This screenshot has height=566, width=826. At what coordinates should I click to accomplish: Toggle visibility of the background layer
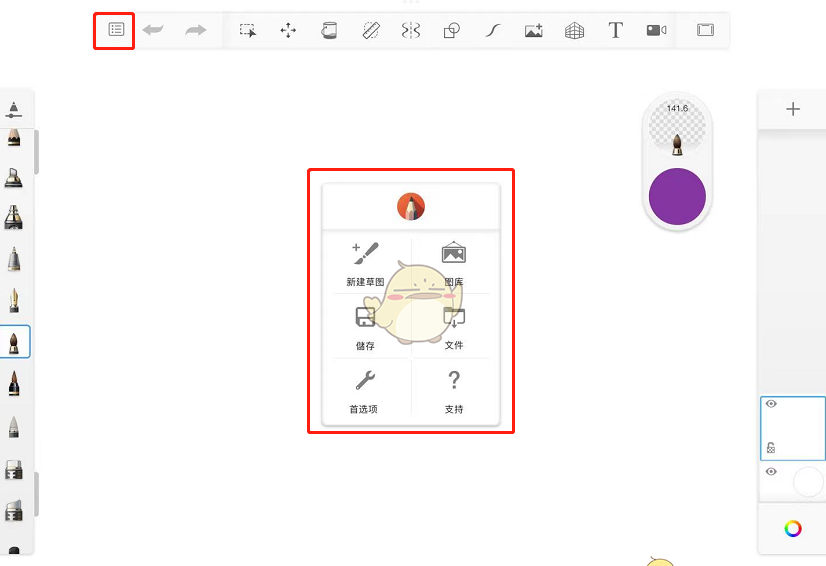[x=771, y=471]
